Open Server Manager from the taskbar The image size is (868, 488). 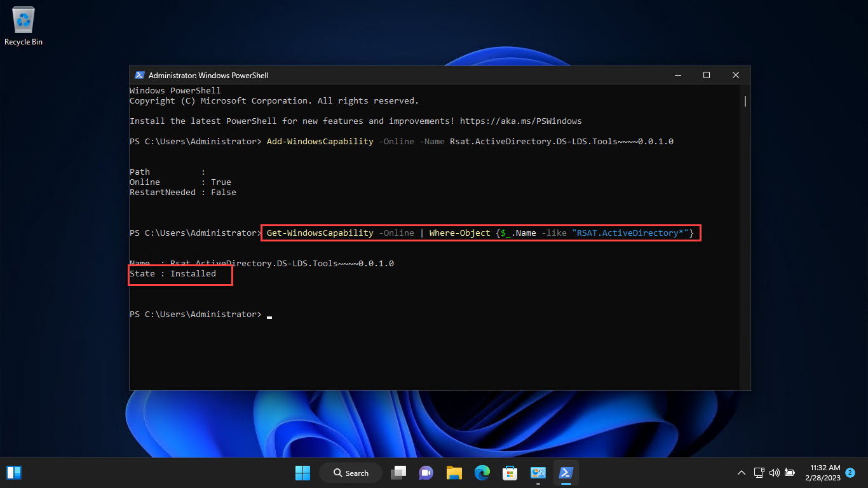coord(538,473)
